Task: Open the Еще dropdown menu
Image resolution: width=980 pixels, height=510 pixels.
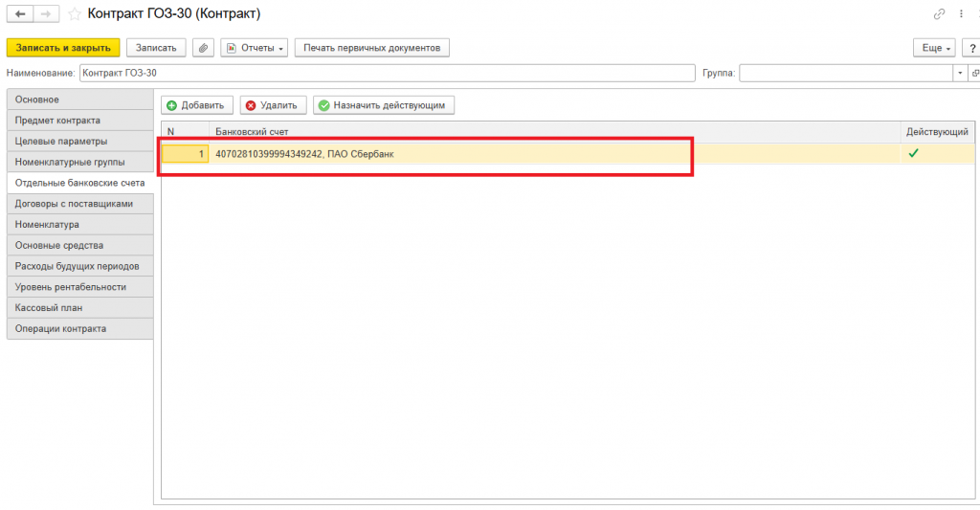Action: point(934,48)
